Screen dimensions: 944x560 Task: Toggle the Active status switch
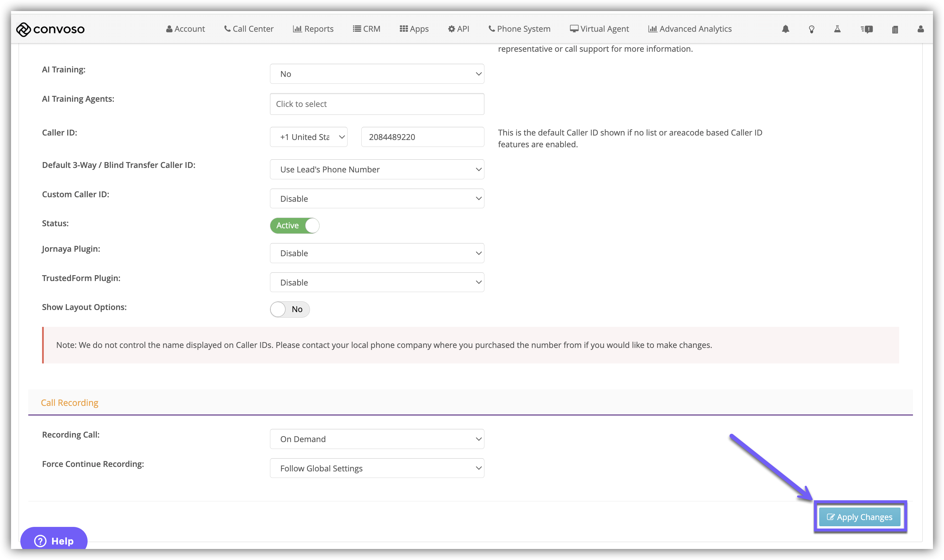[295, 225]
